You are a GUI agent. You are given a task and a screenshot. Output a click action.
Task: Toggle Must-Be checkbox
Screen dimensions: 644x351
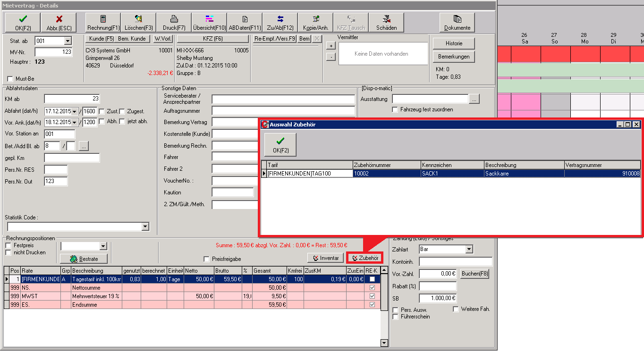[x=11, y=79]
